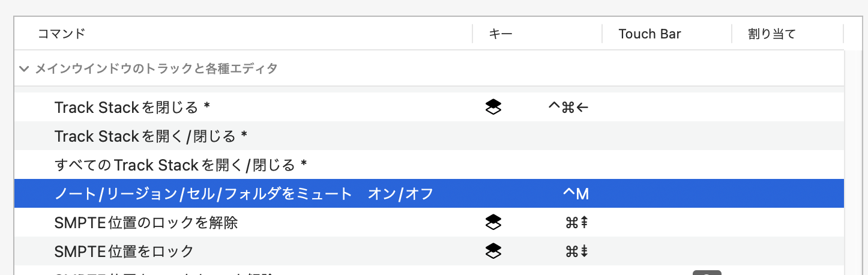Click the layers icon in SMPTE位置のロックを解除 row
This screenshot has height=275, width=868.
493,223
